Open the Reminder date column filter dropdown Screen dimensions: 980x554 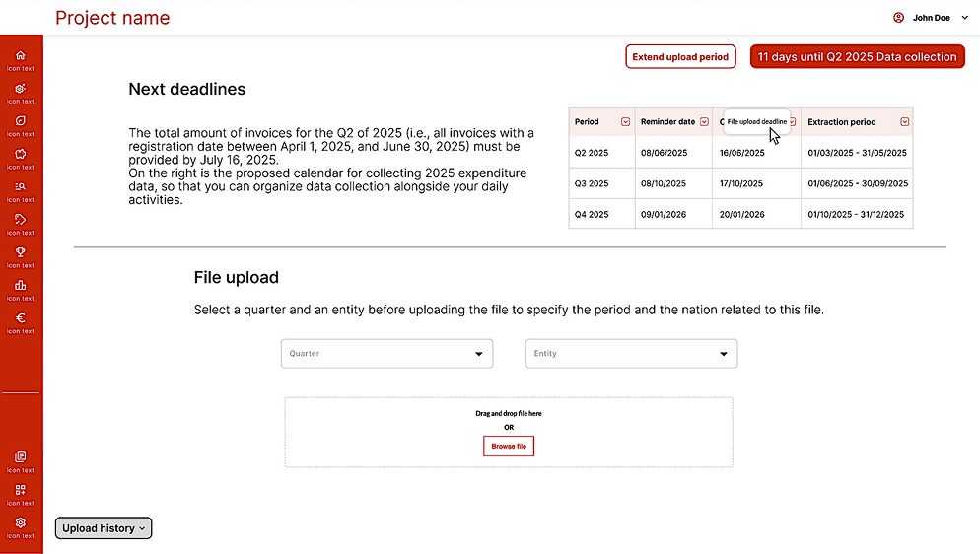tap(704, 122)
